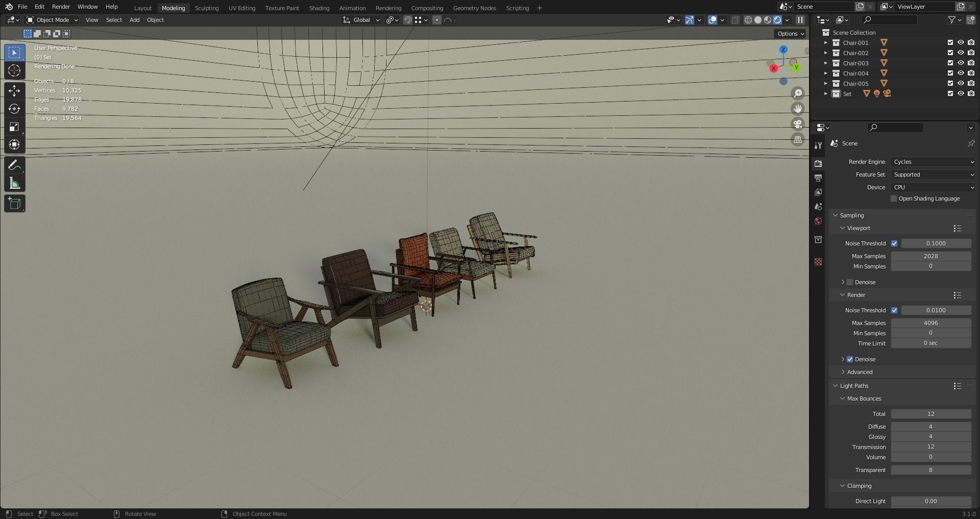Click the Options button

coord(790,34)
